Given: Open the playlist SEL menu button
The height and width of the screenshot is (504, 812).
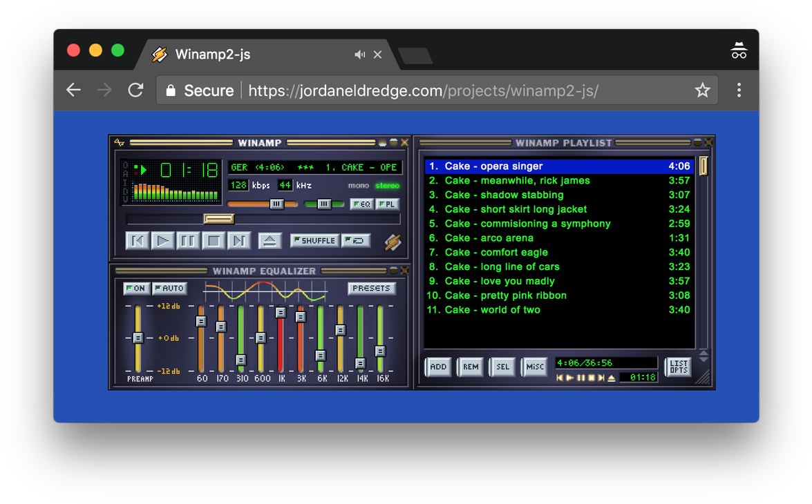Looking at the screenshot, I should pos(502,367).
